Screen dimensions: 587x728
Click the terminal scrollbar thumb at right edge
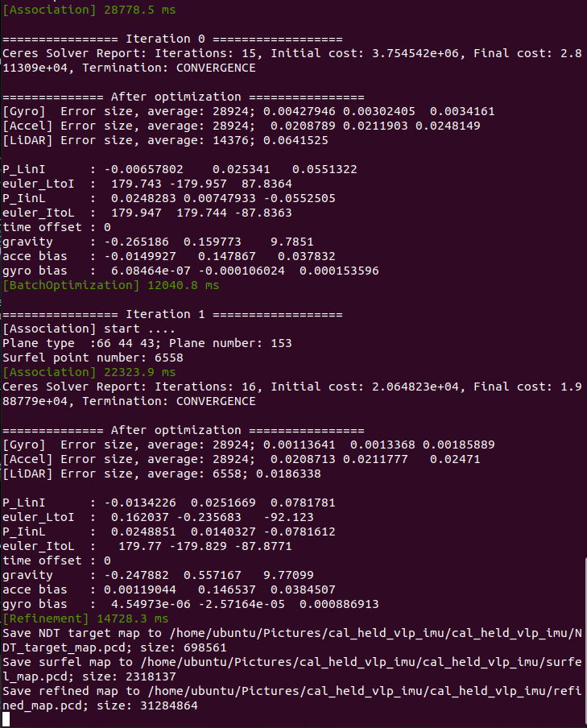[585, 643]
